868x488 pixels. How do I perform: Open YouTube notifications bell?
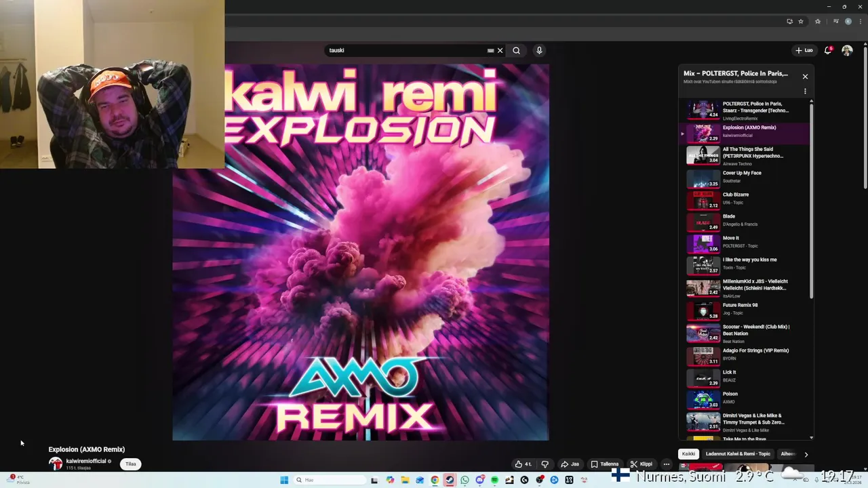(828, 50)
